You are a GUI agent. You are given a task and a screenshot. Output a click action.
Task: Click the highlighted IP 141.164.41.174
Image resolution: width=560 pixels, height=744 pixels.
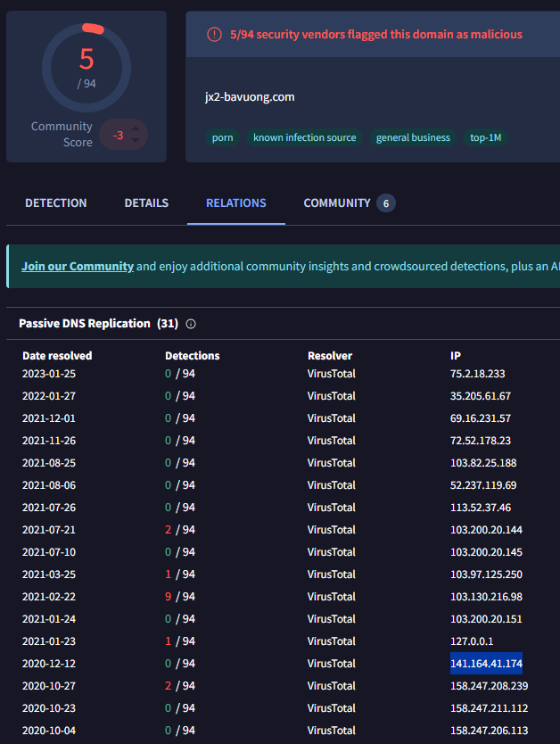click(487, 664)
